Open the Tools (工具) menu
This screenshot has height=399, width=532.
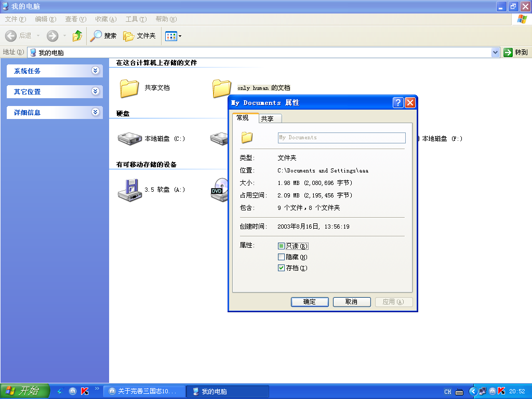[136, 19]
